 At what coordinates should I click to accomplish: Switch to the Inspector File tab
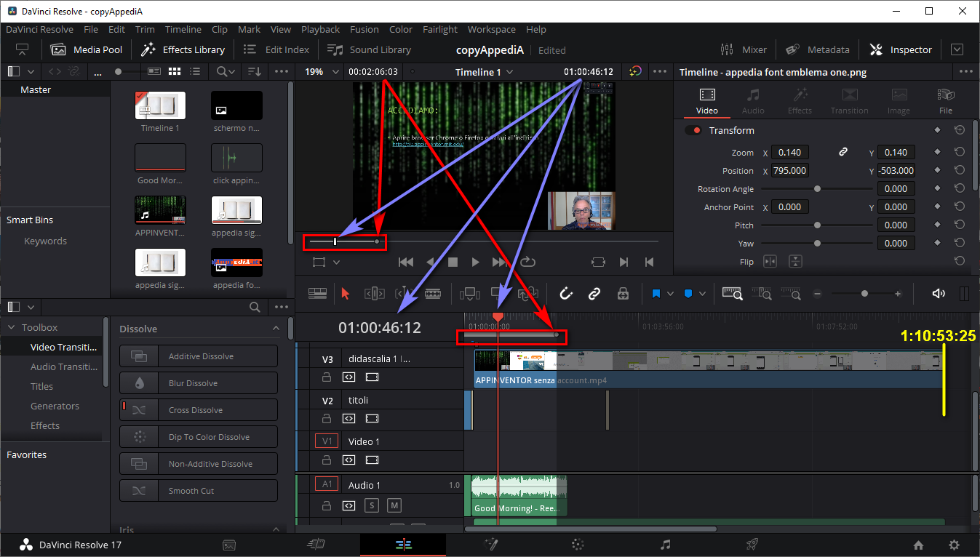[x=946, y=101]
